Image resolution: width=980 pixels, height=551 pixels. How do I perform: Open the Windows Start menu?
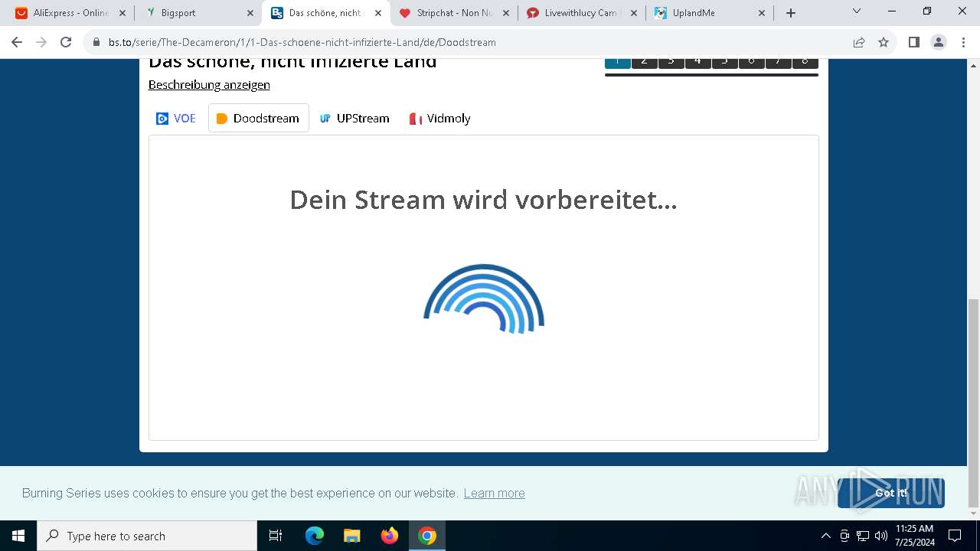pos(18,536)
